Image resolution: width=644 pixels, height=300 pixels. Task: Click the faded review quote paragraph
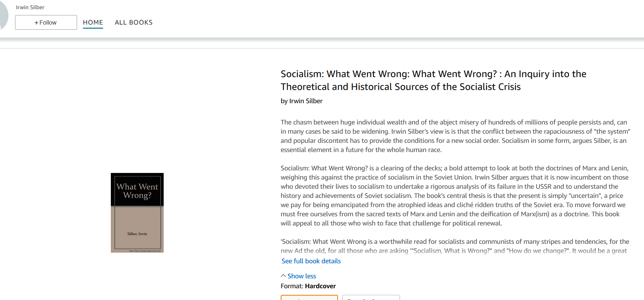click(x=455, y=246)
